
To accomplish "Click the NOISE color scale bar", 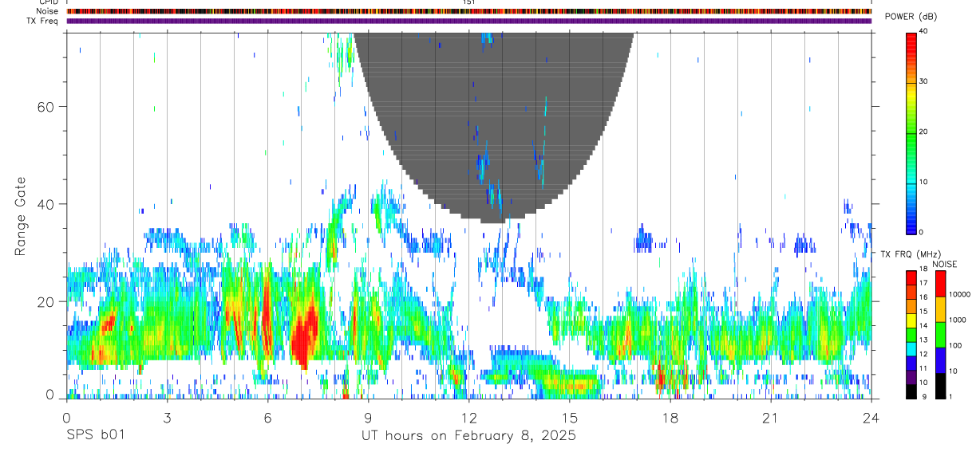I will click(940, 335).
